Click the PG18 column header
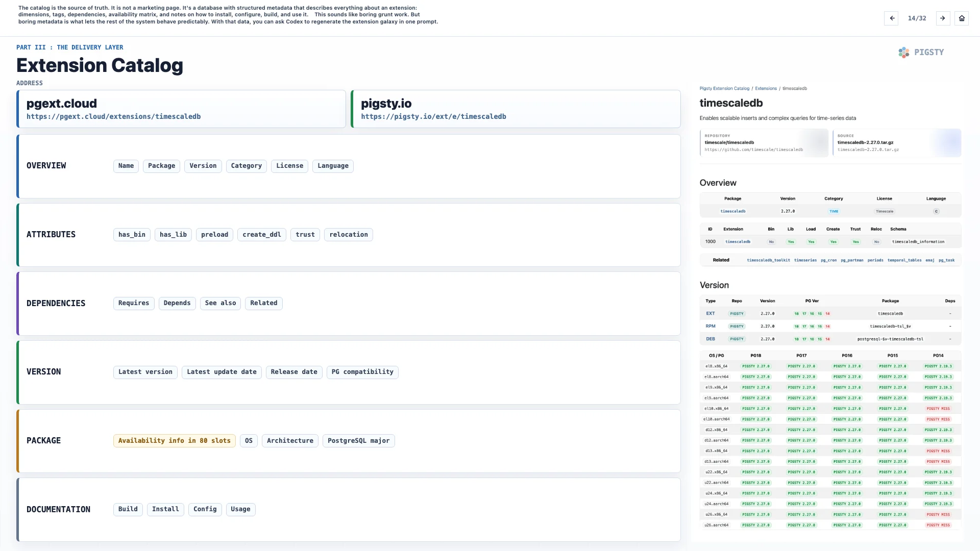 tap(756, 356)
